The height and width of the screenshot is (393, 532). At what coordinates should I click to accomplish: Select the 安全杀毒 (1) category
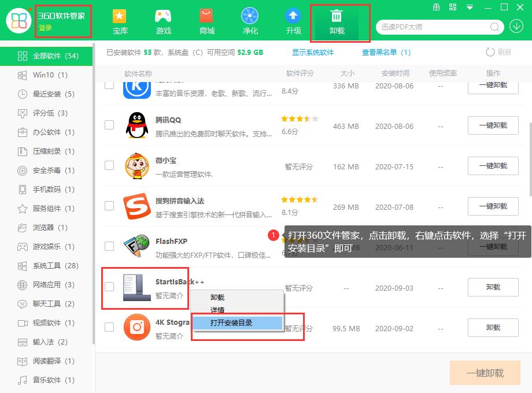pyautogui.click(x=46, y=170)
